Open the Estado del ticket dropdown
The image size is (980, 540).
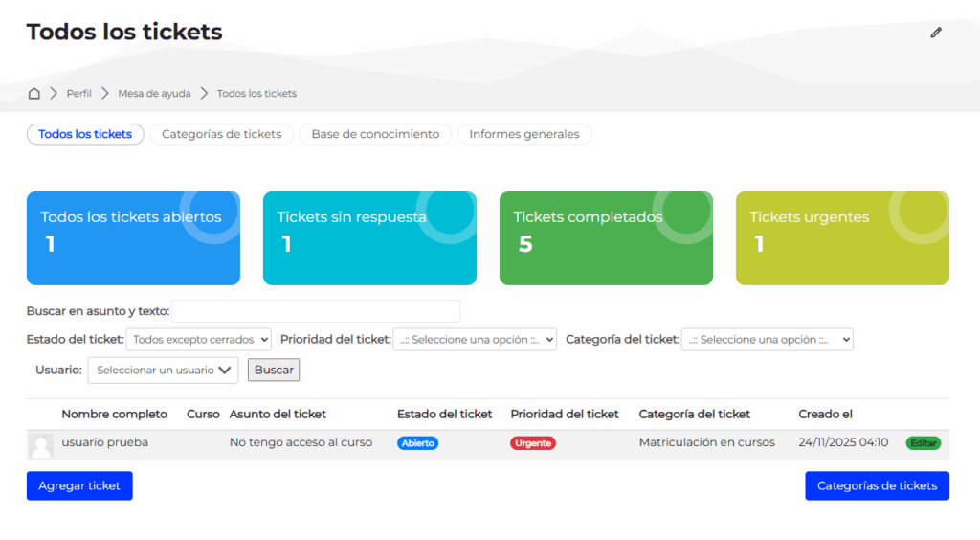pos(199,340)
